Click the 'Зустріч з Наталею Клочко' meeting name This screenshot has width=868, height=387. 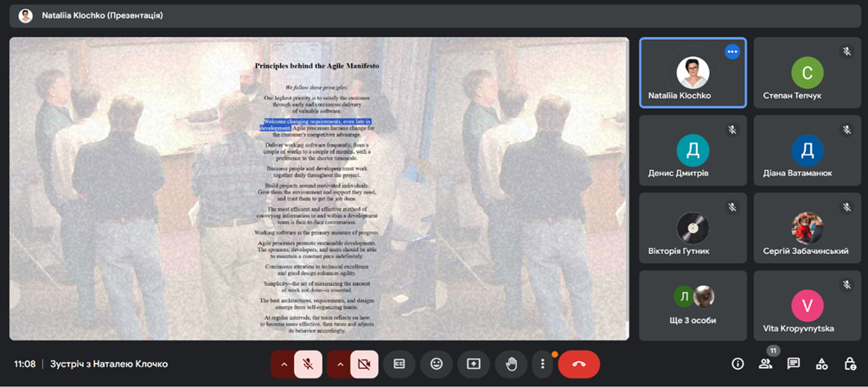(x=109, y=365)
